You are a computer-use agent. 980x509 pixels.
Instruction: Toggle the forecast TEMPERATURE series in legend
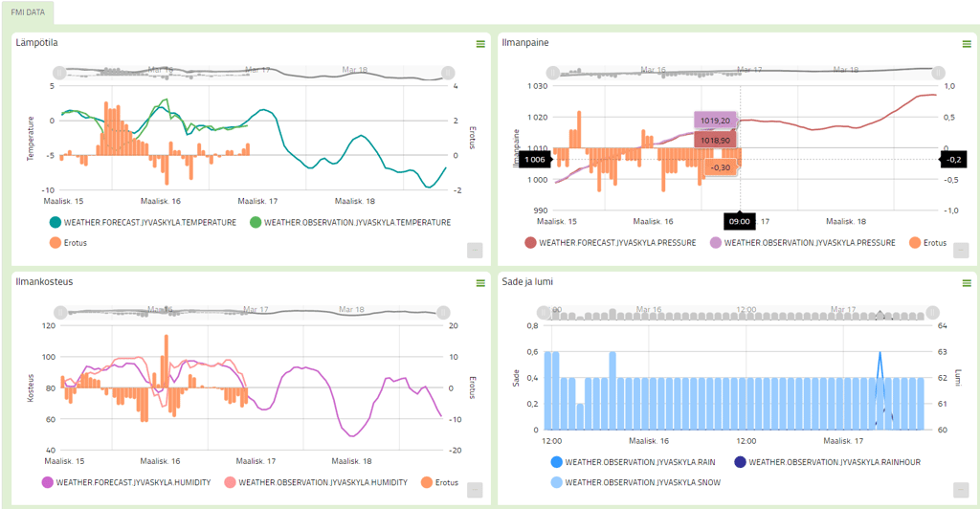144,222
